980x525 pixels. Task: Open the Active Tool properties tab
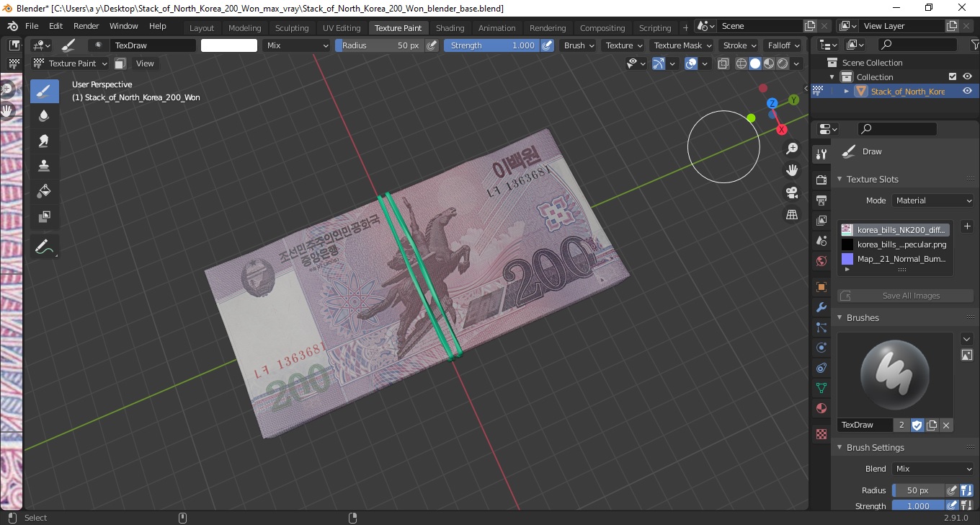click(x=821, y=154)
